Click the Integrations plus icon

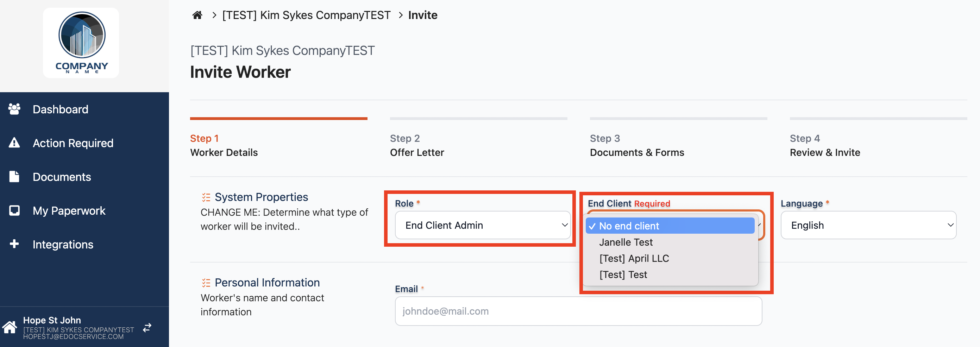14,244
